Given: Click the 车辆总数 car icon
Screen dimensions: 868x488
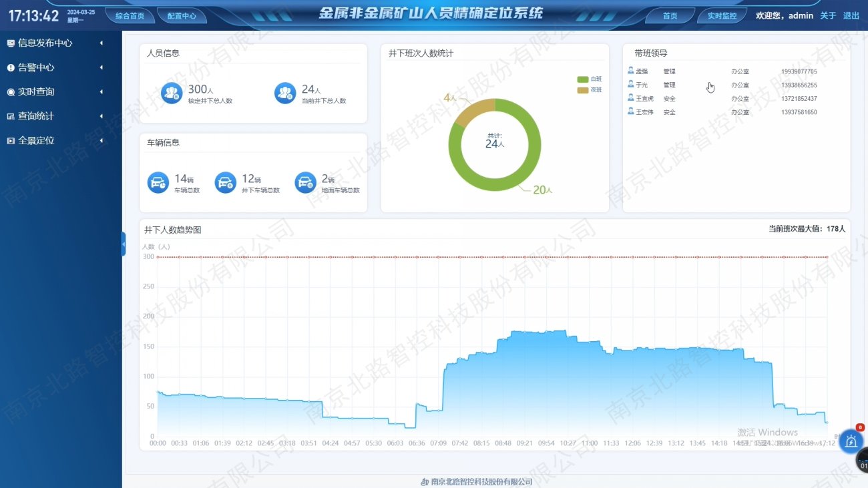Looking at the screenshot, I should pos(158,183).
